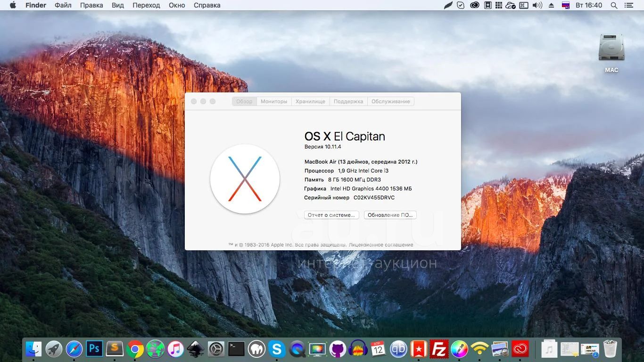The image size is (644, 362).
Task: Click the Версия 10.11.4 text
Action: pos(322,147)
